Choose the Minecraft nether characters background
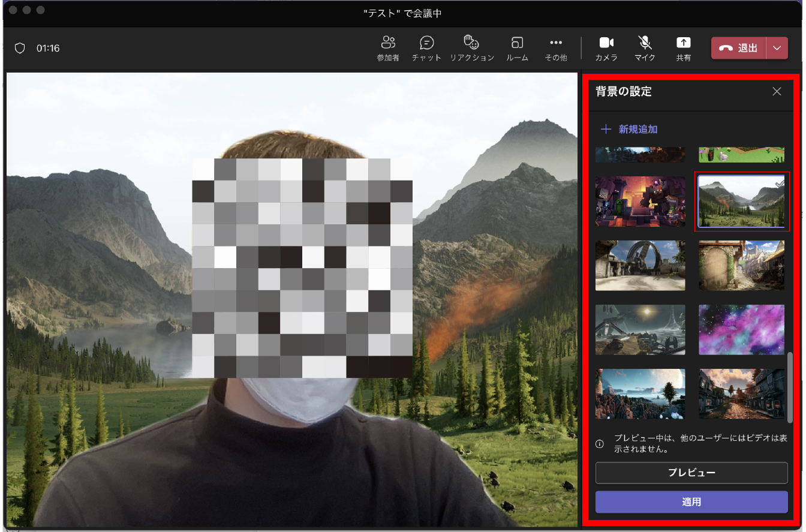 click(640, 202)
